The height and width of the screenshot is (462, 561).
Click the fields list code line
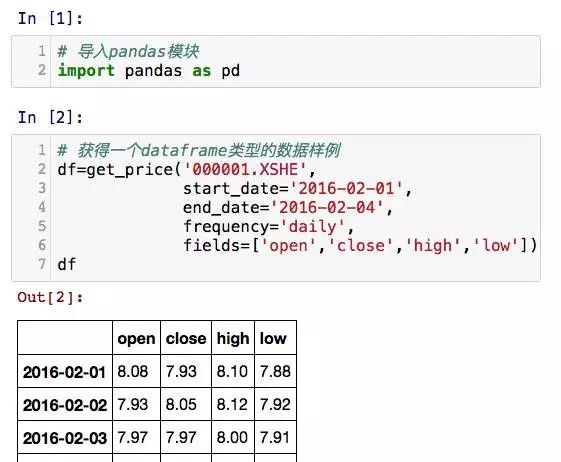tap(360, 245)
